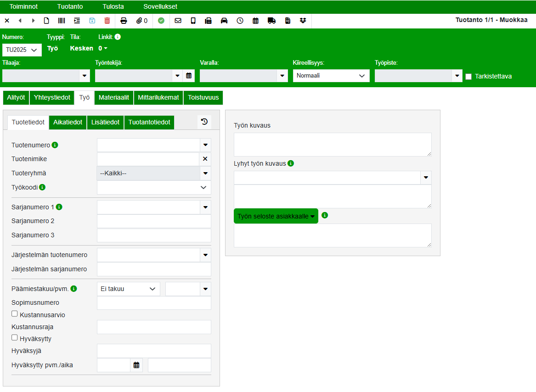Image resolution: width=536 pixels, height=392 pixels.
Task: Open the history icon beside Tuotantotiedot
Action: [204, 122]
